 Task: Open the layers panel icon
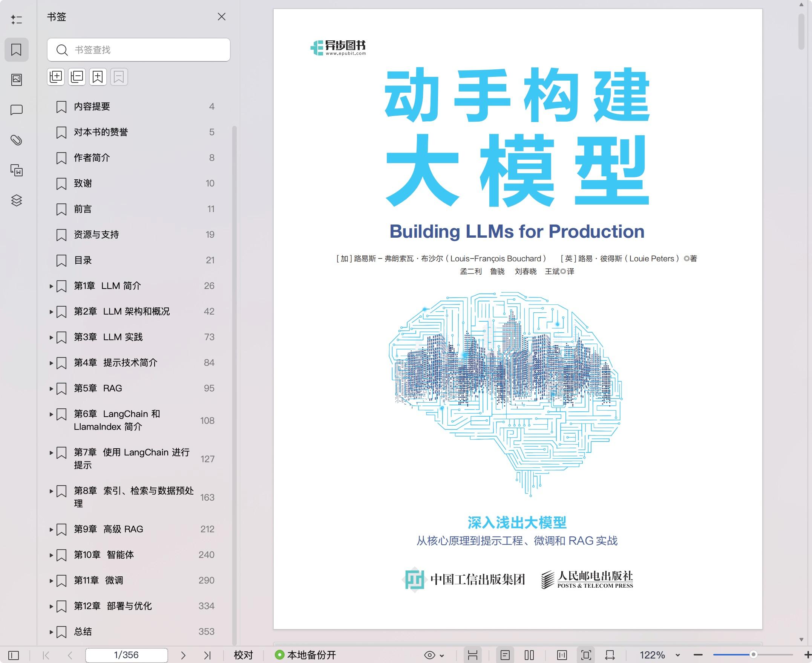click(17, 200)
